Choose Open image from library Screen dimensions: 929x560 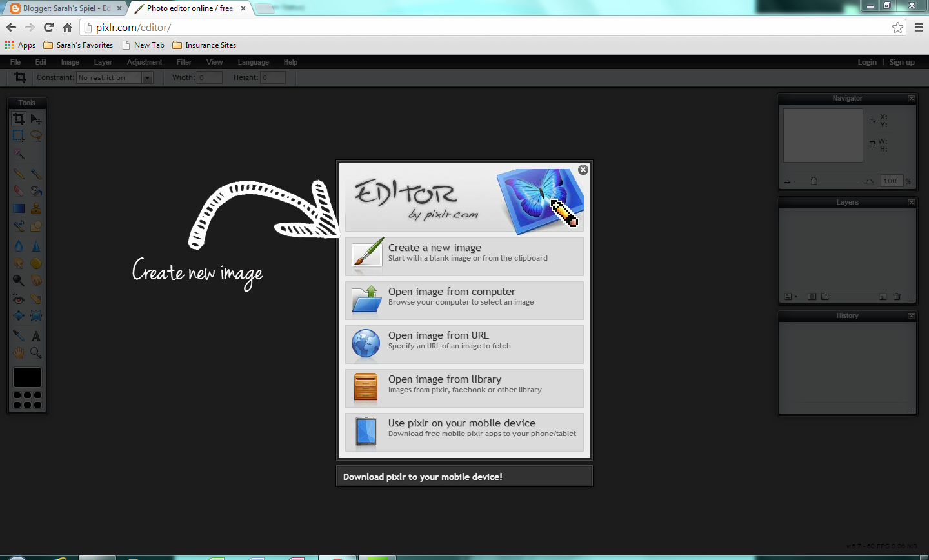coord(464,388)
